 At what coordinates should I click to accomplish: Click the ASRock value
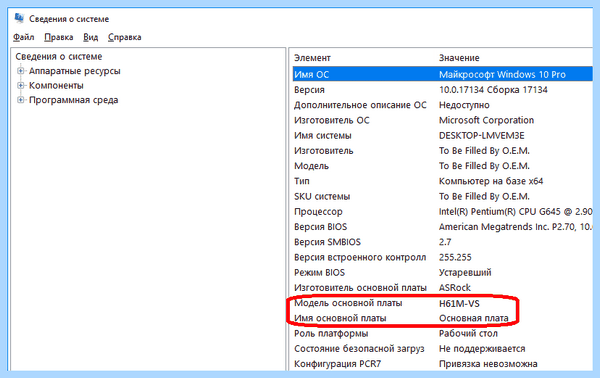(455, 288)
